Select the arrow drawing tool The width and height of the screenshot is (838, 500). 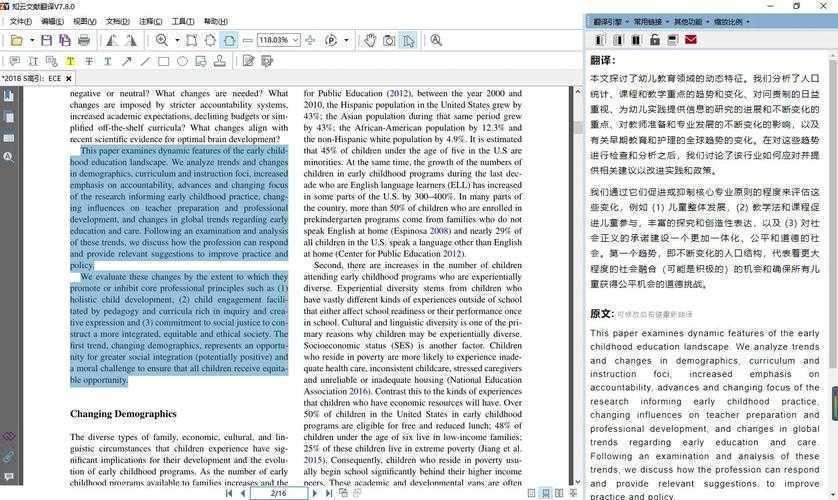pyautogui.click(x=126, y=61)
